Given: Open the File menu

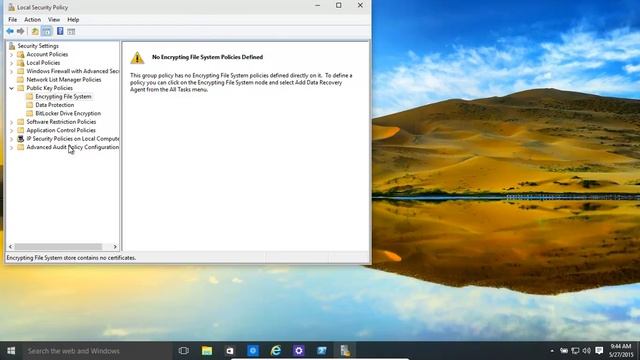Looking at the screenshot, I should pos(13,20).
